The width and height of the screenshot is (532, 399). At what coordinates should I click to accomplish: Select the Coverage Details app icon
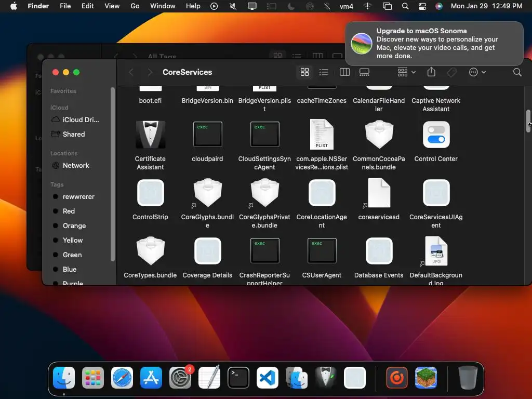(207, 251)
